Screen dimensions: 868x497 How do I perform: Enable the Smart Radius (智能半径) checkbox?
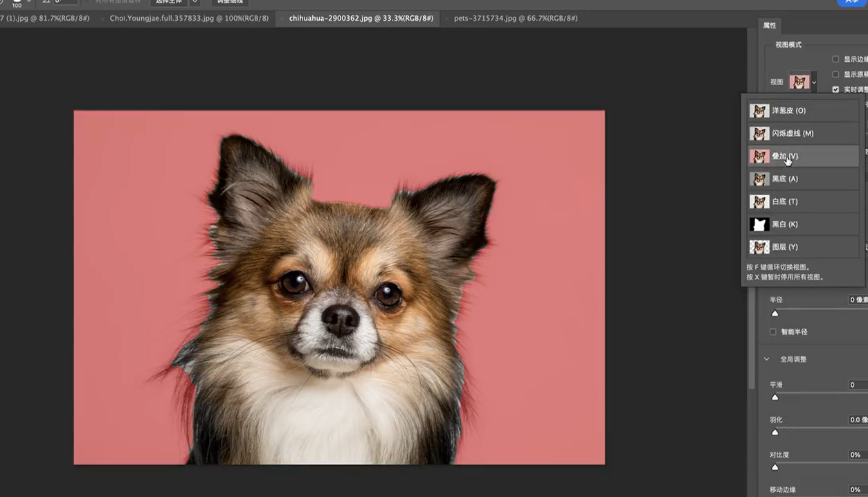[773, 332]
